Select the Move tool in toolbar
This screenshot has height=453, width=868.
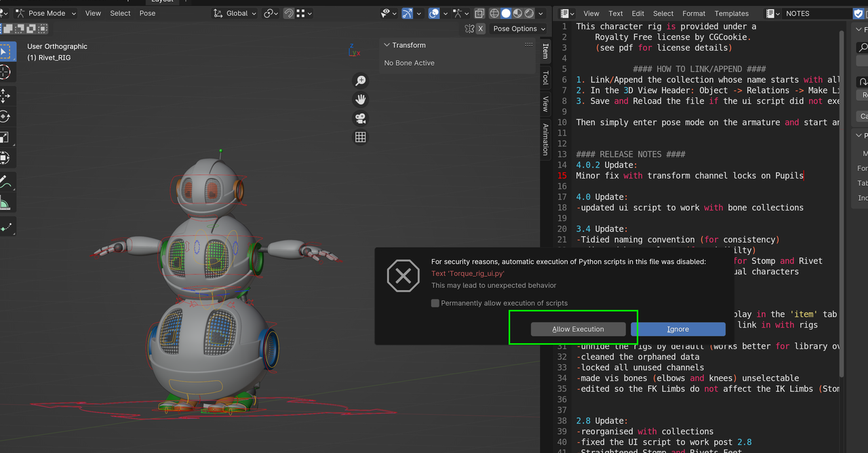(x=5, y=95)
